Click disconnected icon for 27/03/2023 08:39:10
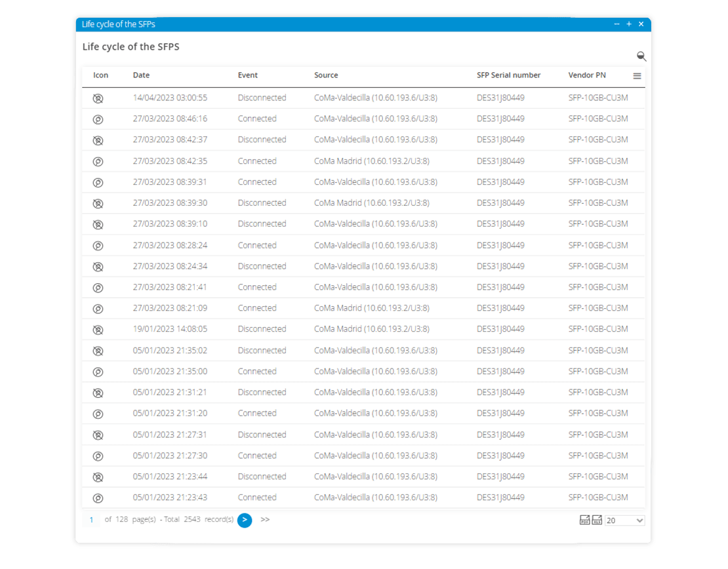Screen dimensions: 728x569 click(x=98, y=225)
